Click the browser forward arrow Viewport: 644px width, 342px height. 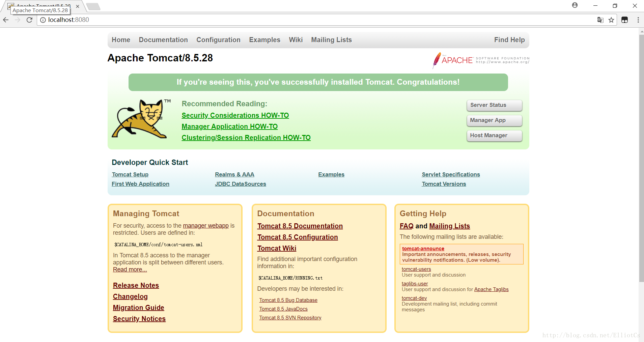pos(18,20)
